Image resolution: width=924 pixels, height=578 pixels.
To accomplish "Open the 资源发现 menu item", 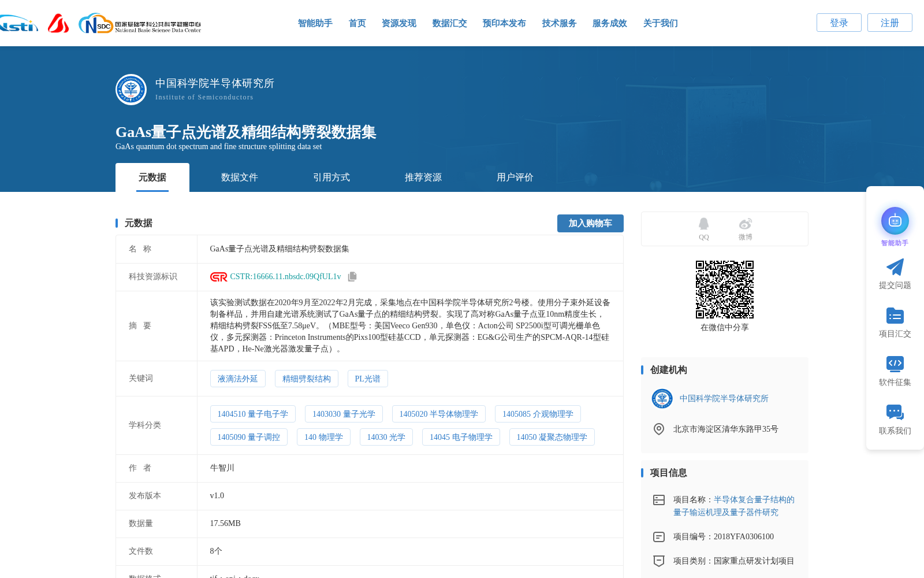I will [x=399, y=23].
